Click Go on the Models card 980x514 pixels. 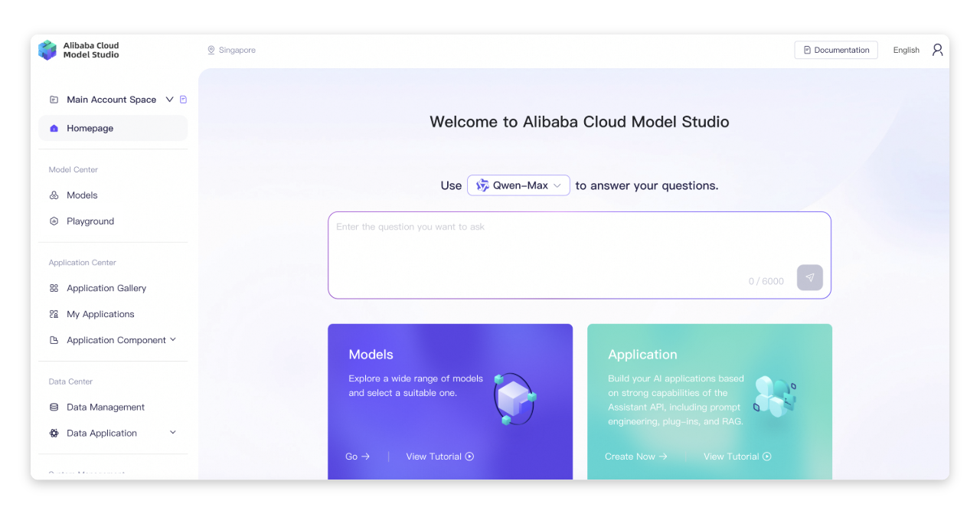pyautogui.click(x=358, y=457)
